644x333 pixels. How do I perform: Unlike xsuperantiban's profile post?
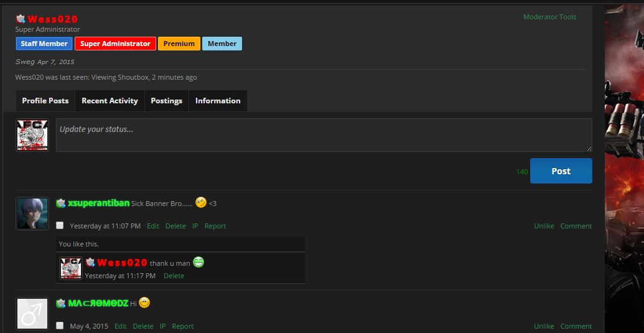click(x=543, y=226)
